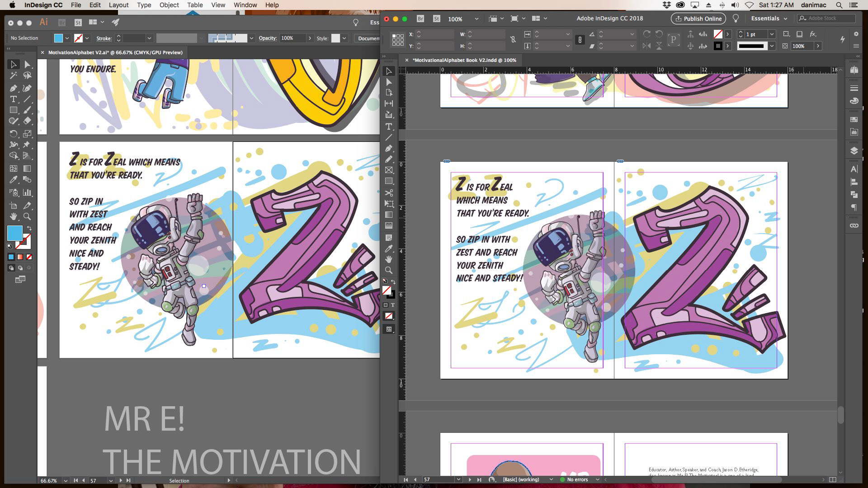Expand the Essentials workspace switcher
The width and height of the screenshot is (868, 488).
(x=769, y=19)
